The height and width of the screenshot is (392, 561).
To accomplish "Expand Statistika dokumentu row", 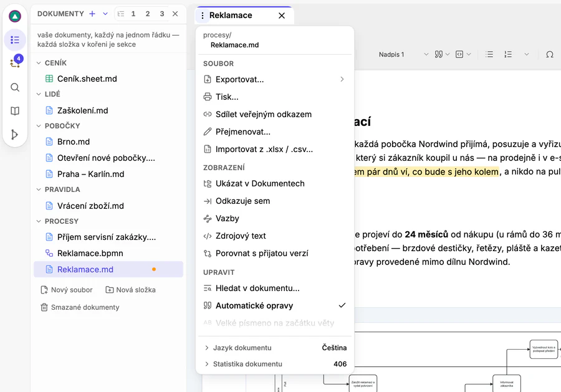I will (x=275, y=364).
